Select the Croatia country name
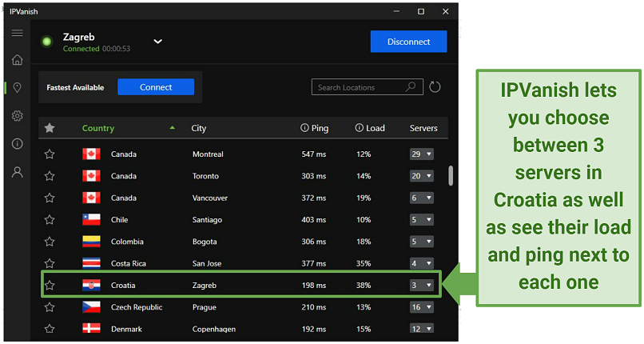The width and height of the screenshot is (644, 344). [123, 286]
